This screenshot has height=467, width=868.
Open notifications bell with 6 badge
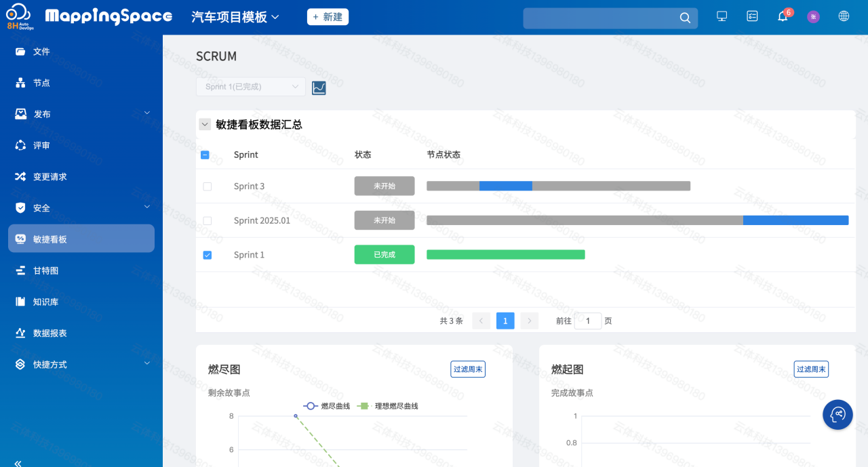[783, 16]
